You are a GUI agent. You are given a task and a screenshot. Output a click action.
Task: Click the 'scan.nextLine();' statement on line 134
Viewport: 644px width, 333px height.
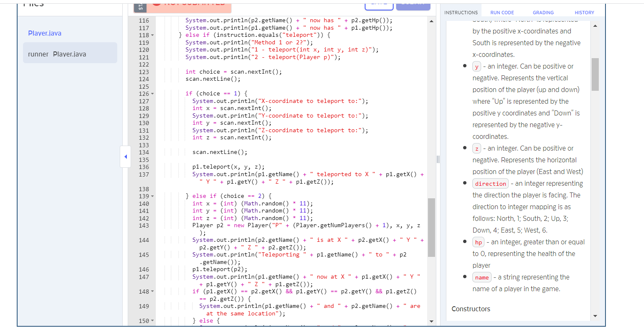pos(220,152)
